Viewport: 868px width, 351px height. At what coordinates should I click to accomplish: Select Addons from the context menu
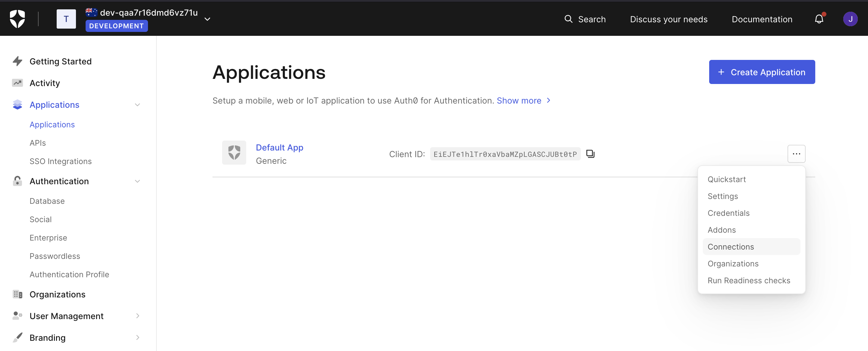(x=751, y=229)
